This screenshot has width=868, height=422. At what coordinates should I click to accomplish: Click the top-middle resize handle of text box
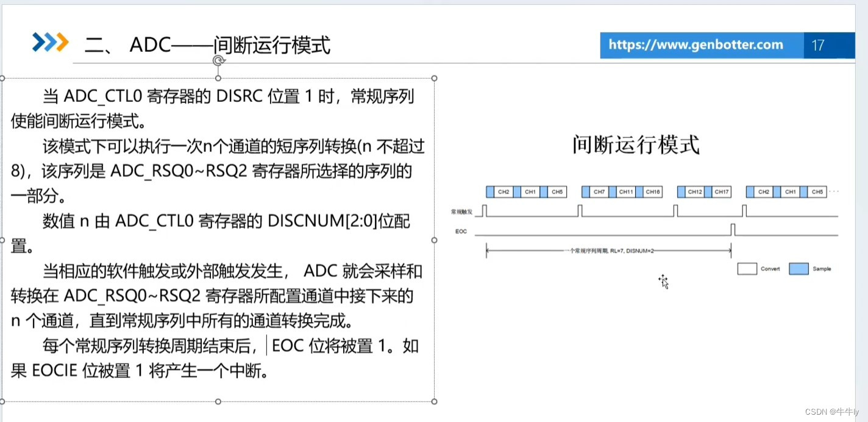coord(218,77)
